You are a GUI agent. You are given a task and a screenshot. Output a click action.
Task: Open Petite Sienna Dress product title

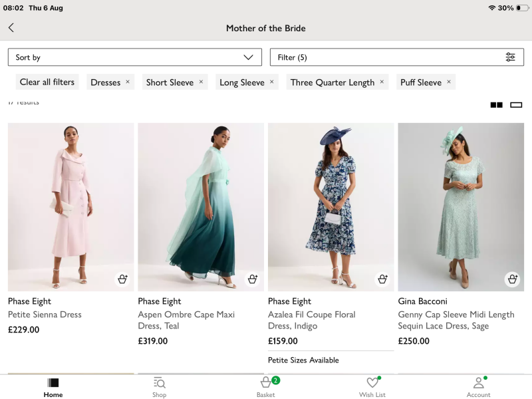click(x=45, y=315)
